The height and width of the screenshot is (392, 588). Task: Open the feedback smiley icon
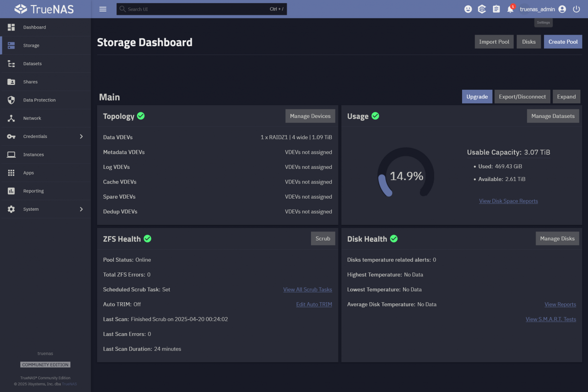(468, 9)
